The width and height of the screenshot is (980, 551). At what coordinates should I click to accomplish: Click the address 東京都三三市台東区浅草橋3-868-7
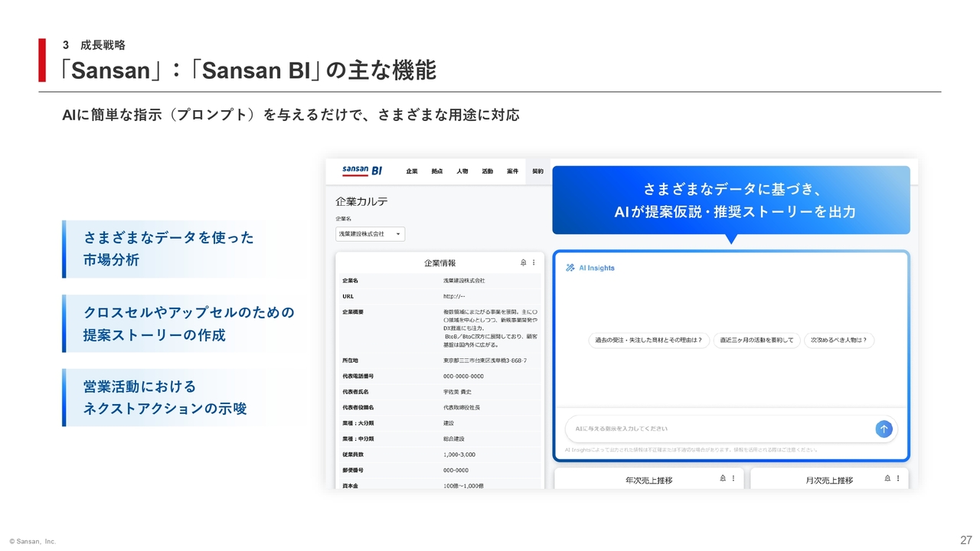(x=485, y=360)
